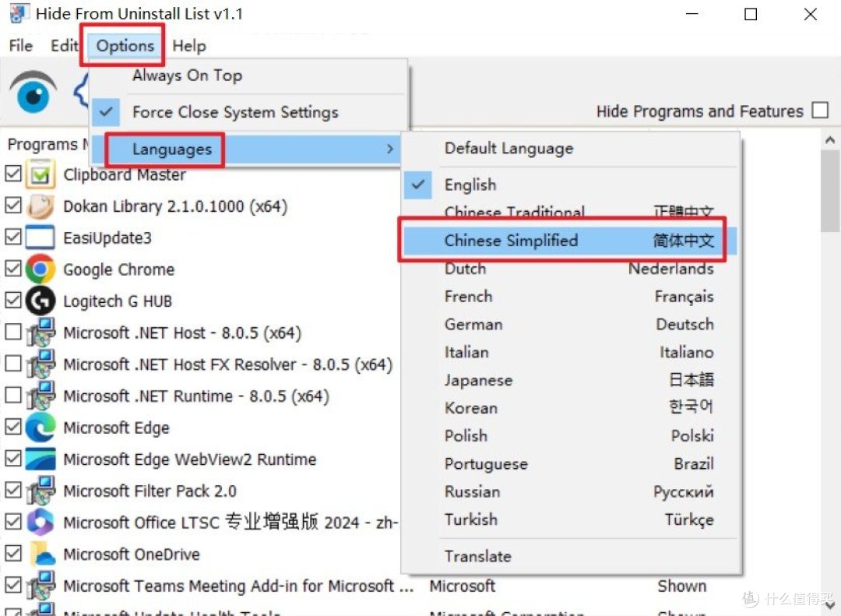Select the Google Chrome program name
The image size is (841, 616).
119,269
